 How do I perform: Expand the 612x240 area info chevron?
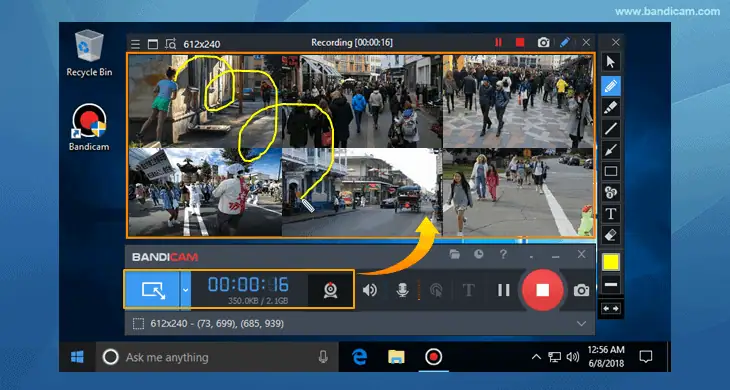581,323
